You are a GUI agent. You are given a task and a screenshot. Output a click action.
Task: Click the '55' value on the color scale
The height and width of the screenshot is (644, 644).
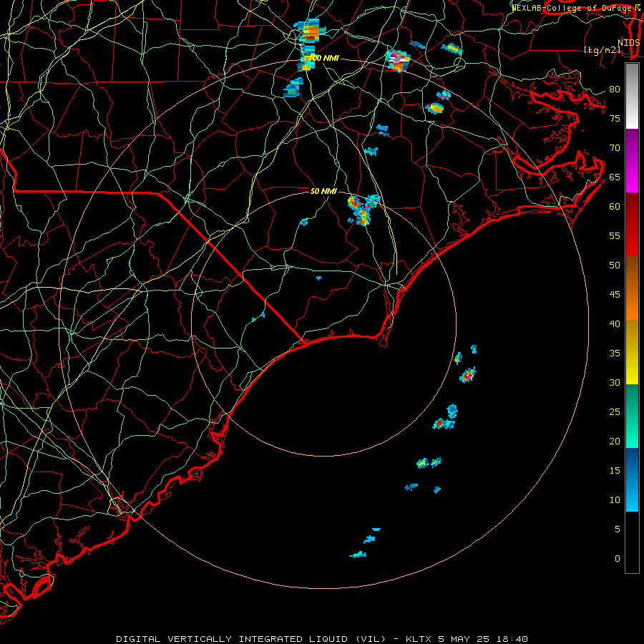pyautogui.click(x=615, y=235)
